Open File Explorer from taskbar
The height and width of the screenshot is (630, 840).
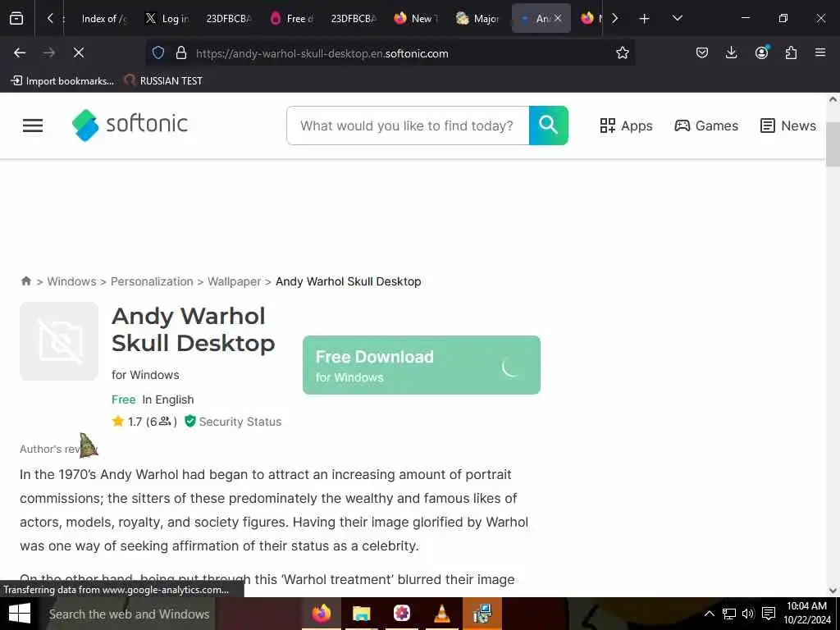coord(362,614)
